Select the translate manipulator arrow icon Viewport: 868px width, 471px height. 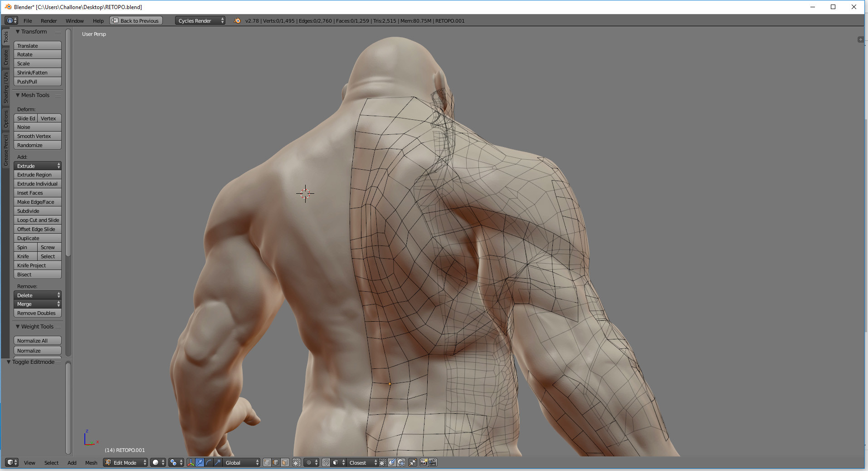click(200, 462)
